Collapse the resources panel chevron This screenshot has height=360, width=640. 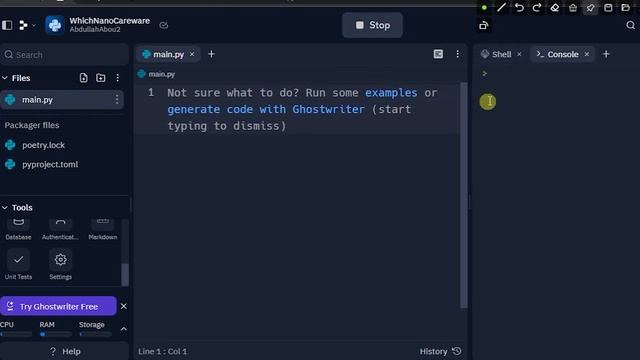(x=124, y=329)
